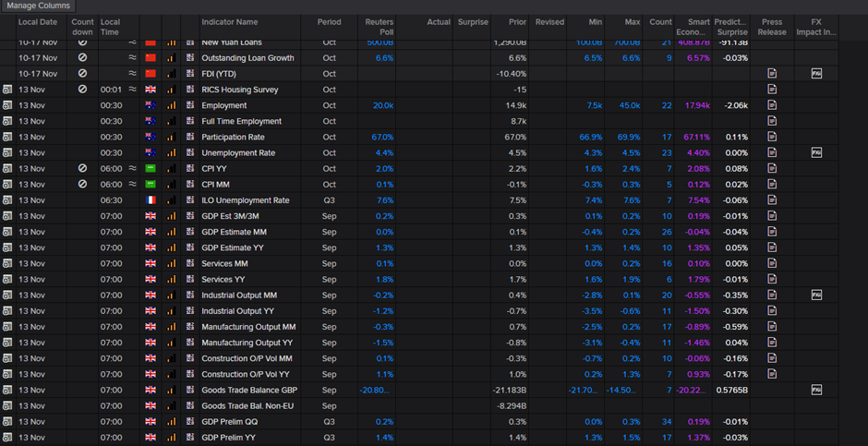The width and height of the screenshot is (868, 446).
Task: Sort by Local Date column header
Action: click(37, 21)
